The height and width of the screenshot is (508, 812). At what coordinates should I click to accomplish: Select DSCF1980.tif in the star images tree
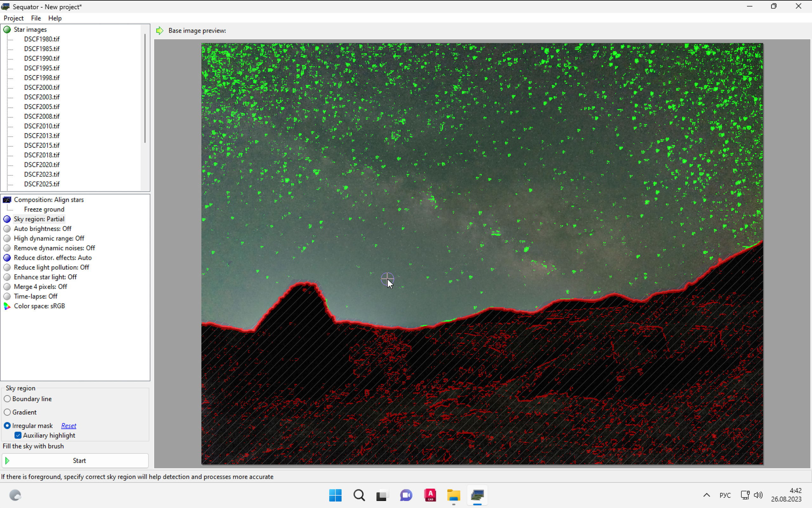click(x=42, y=39)
